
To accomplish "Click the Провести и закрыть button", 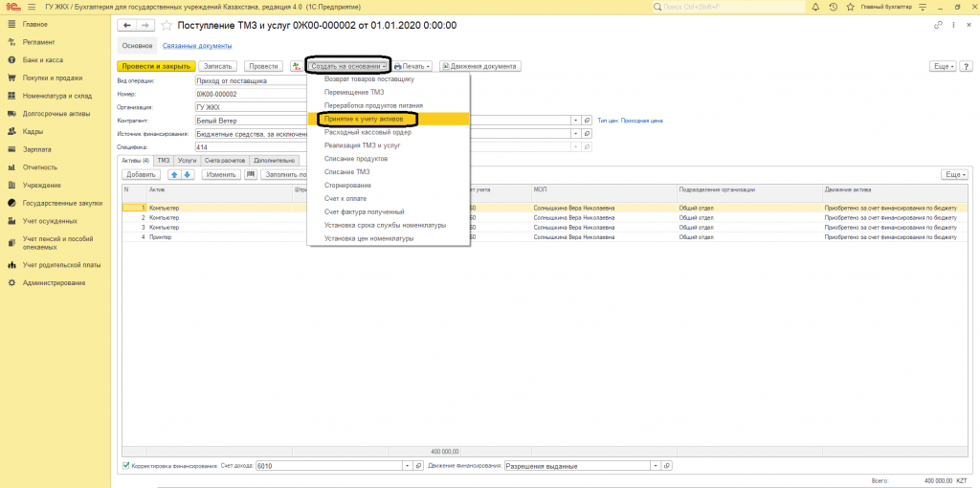I will click(156, 66).
